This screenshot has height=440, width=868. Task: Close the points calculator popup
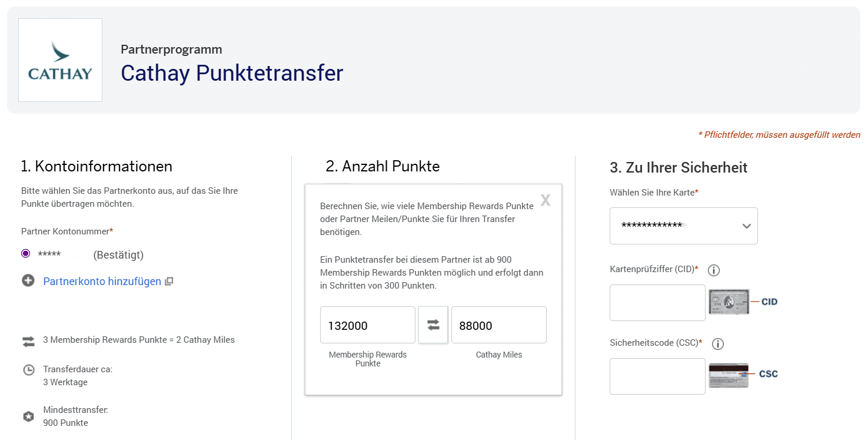546,201
